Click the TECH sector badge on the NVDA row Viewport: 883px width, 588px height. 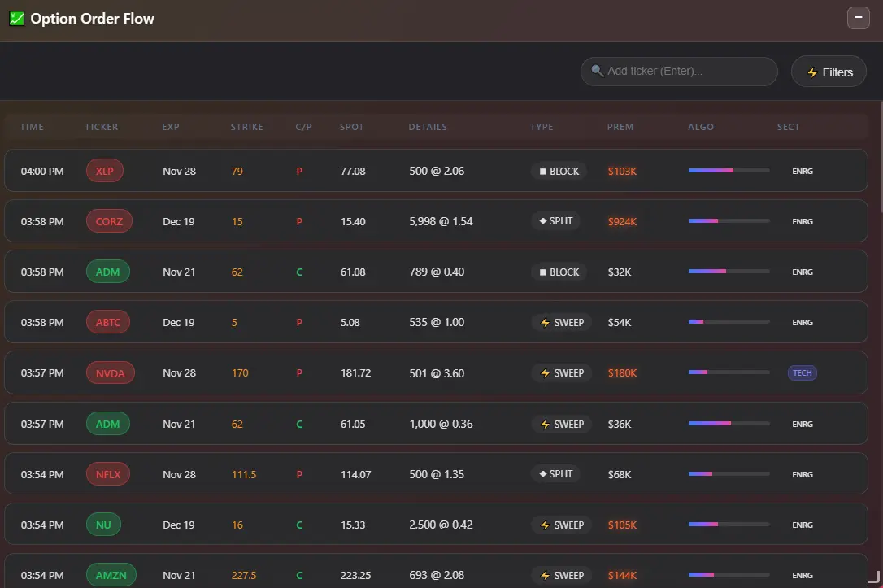click(x=803, y=372)
